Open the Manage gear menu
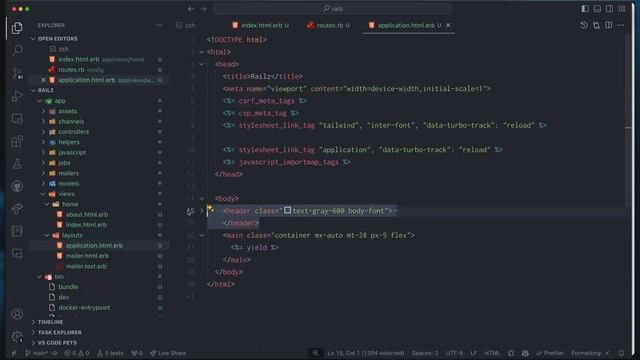 [x=17, y=336]
